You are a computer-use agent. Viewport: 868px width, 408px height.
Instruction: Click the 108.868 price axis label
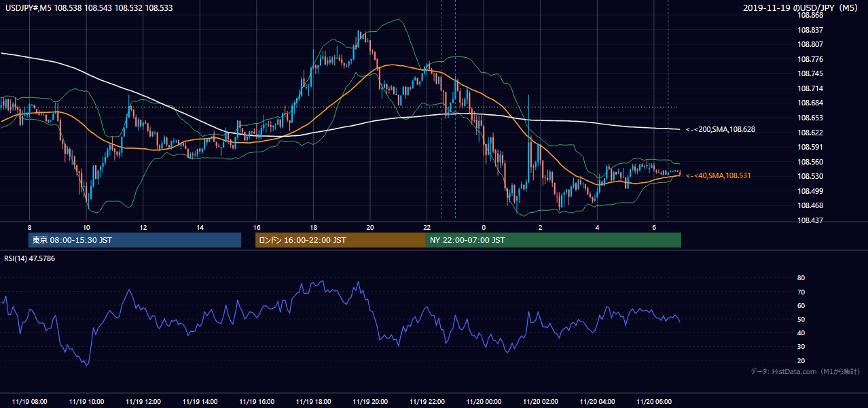coord(812,16)
